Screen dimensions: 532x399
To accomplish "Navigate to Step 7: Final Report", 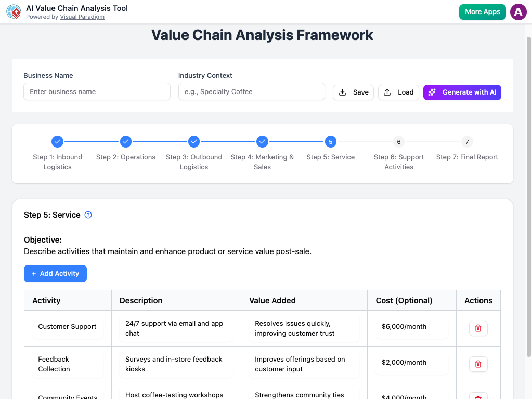I will (466, 141).
